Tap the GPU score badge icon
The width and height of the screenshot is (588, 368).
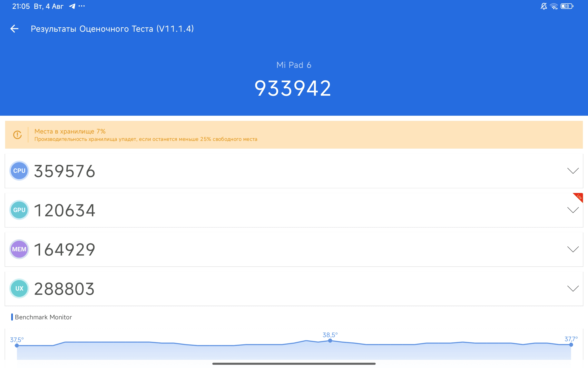click(x=19, y=210)
